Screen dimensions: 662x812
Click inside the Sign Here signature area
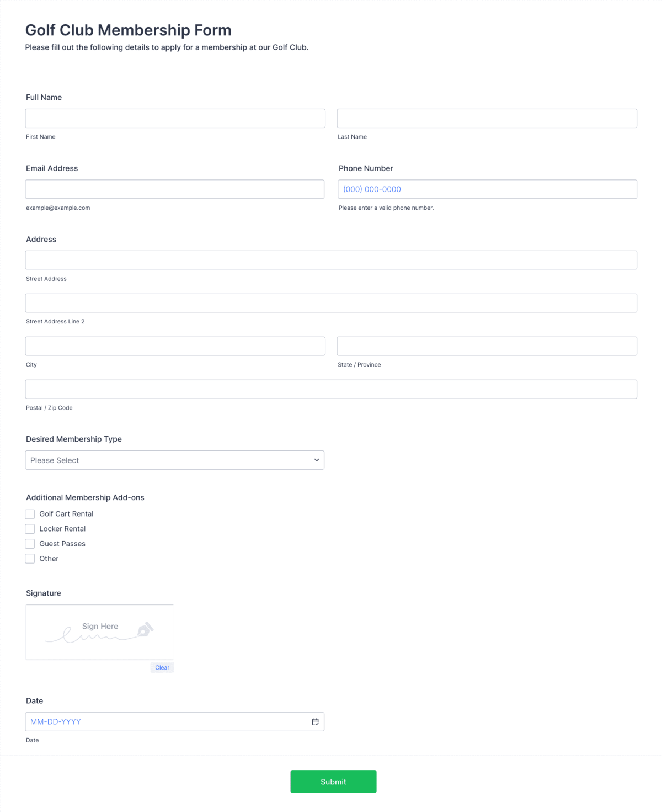[99, 632]
